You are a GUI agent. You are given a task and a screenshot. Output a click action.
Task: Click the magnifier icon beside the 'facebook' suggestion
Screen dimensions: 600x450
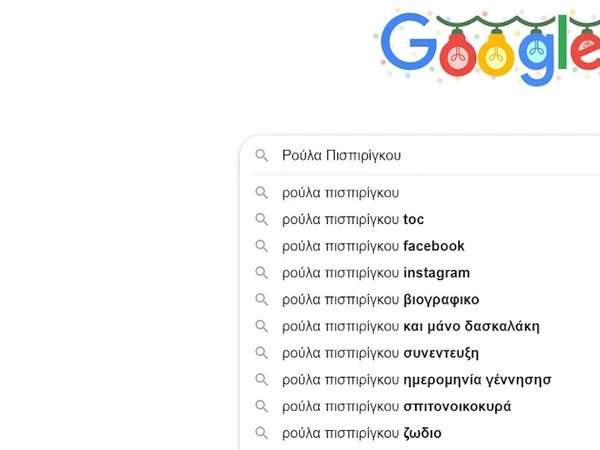tap(262, 246)
